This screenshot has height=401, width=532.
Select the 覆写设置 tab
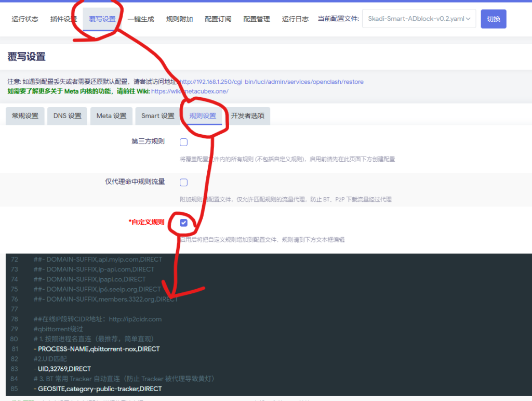[102, 19]
